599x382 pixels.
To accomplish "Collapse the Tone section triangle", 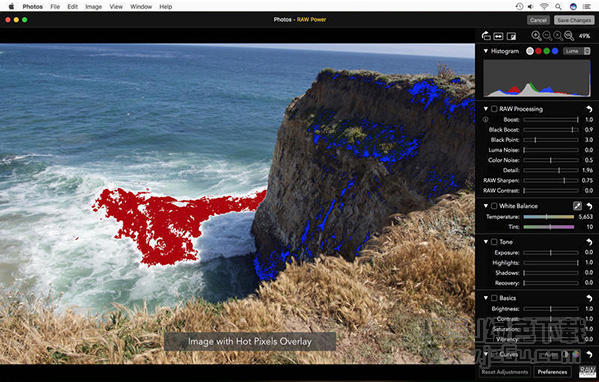I will pyautogui.click(x=486, y=242).
